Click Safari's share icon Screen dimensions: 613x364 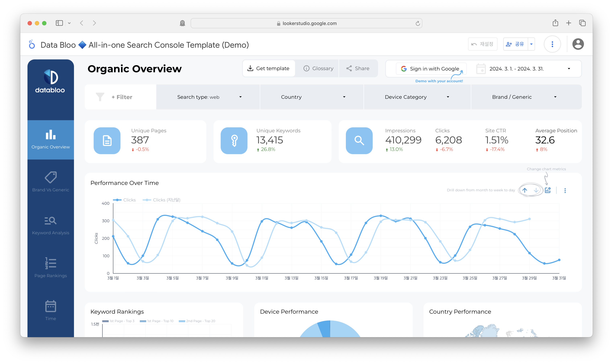pyautogui.click(x=555, y=23)
